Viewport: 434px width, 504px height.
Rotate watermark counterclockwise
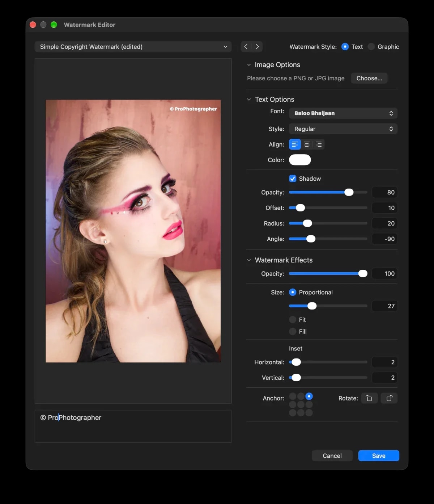(369, 398)
